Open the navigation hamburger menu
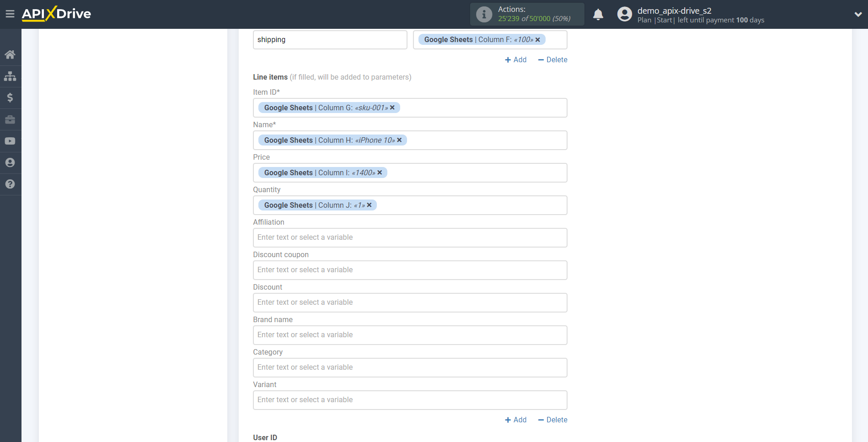This screenshot has height=442, width=868. 10,14
